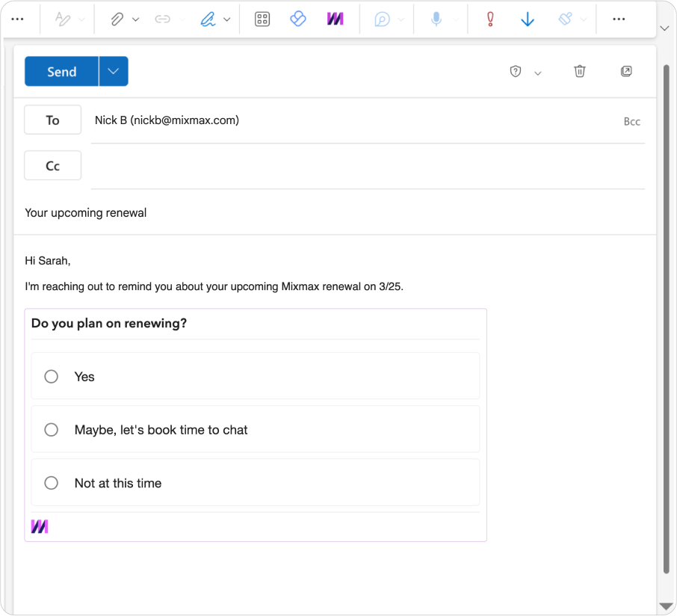The width and height of the screenshot is (677, 616).
Task: Click the subject line Your upcoming renewal
Action: coord(85,212)
